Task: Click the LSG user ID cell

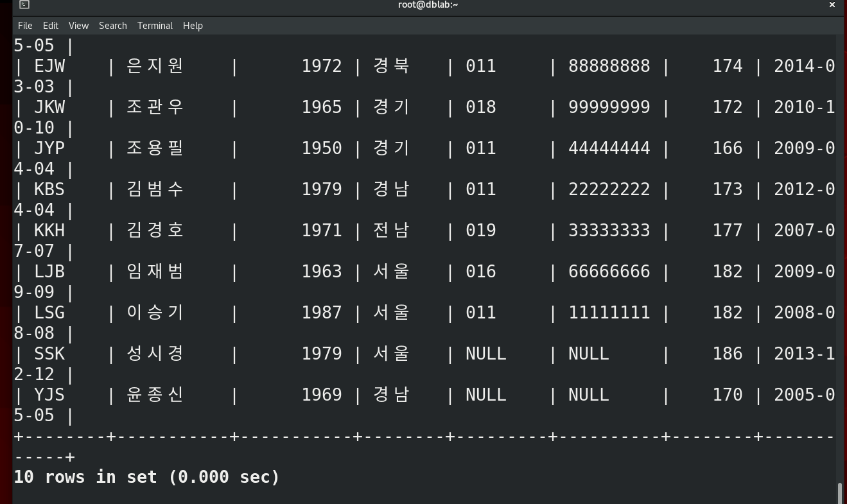Action: [x=49, y=313]
